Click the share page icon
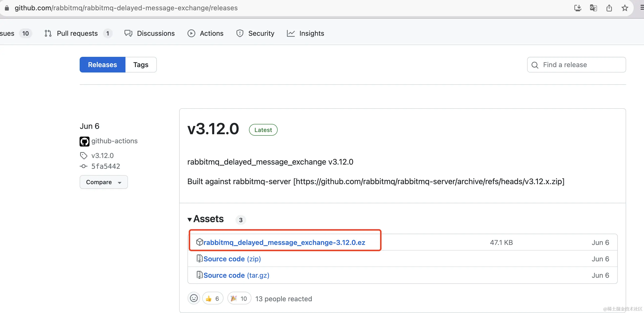 tap(609, 8)
